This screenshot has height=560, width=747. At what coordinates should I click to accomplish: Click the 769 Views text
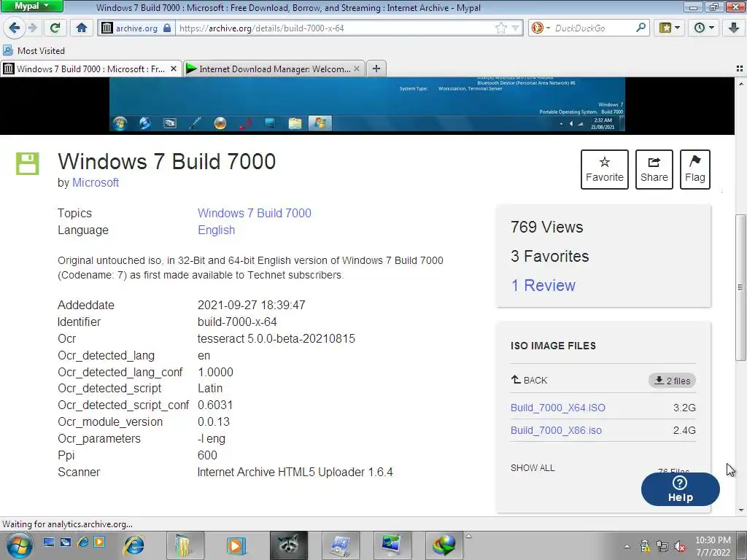547,227
